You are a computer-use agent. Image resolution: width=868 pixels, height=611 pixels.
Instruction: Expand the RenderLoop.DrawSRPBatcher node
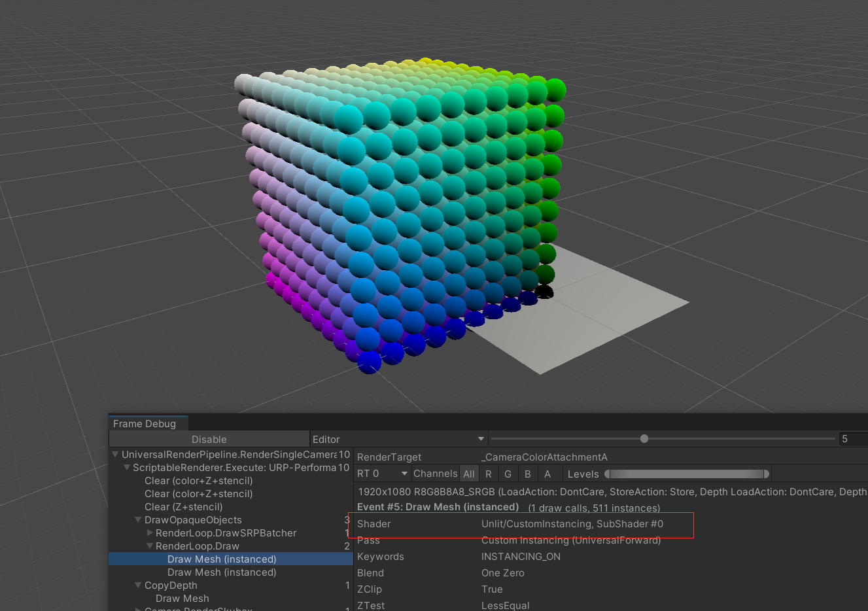[x=150, y=532]
